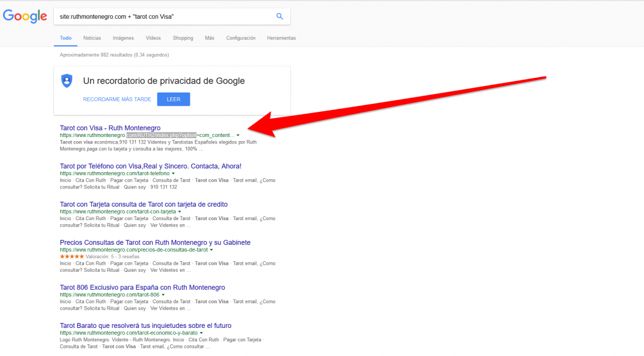
Task: Open 'Tarot Barato que resolverá' result
Action: point(145,326)
